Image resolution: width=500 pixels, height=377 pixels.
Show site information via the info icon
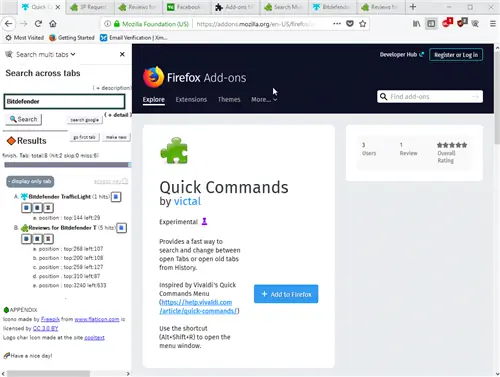[107, 24]
